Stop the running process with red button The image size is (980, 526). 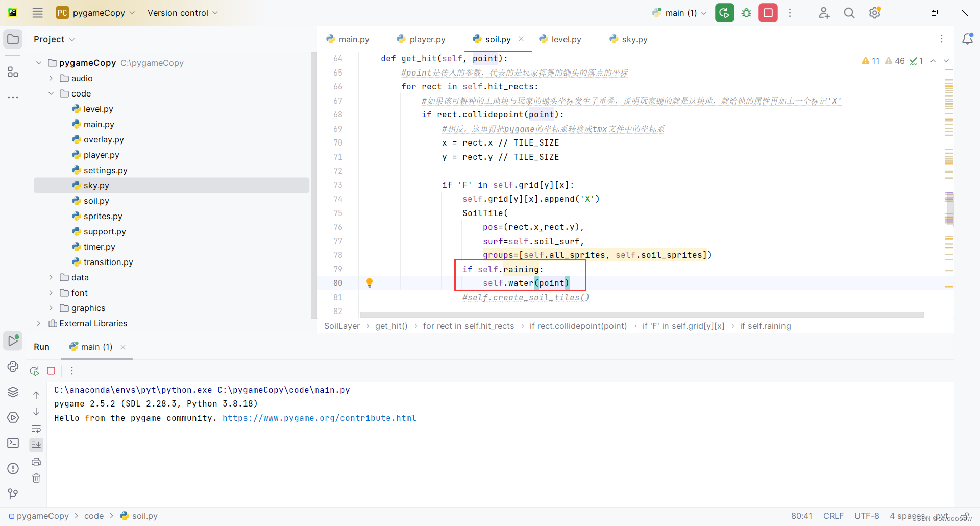point(768,13)
